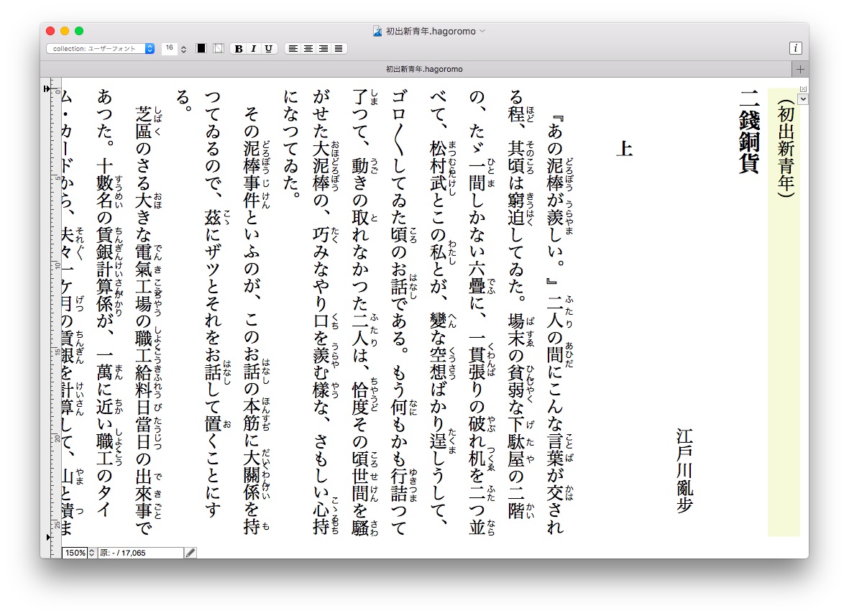Image resolution: width=849 pixels, height=616 pixels.
Task: Align text to the left
Action: 293,49
